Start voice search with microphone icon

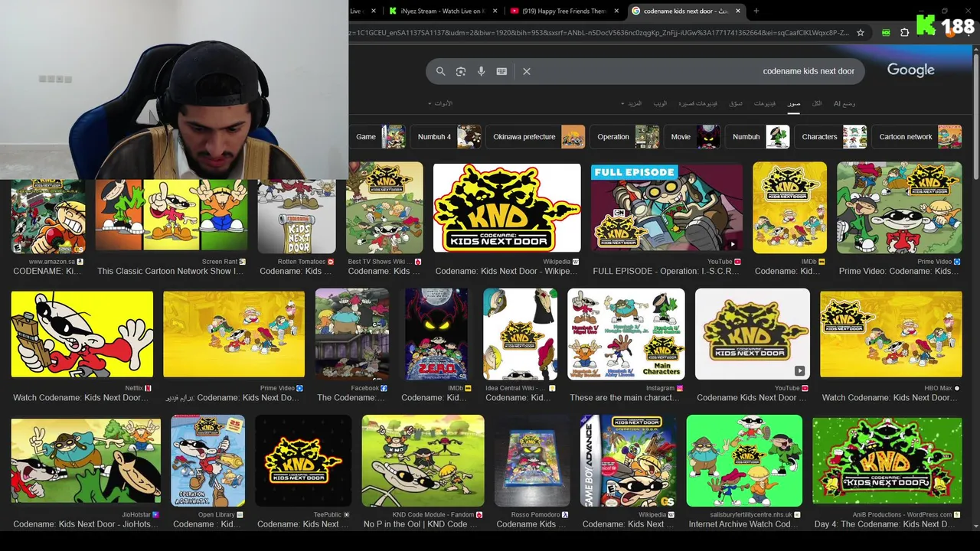click(481, 71)
